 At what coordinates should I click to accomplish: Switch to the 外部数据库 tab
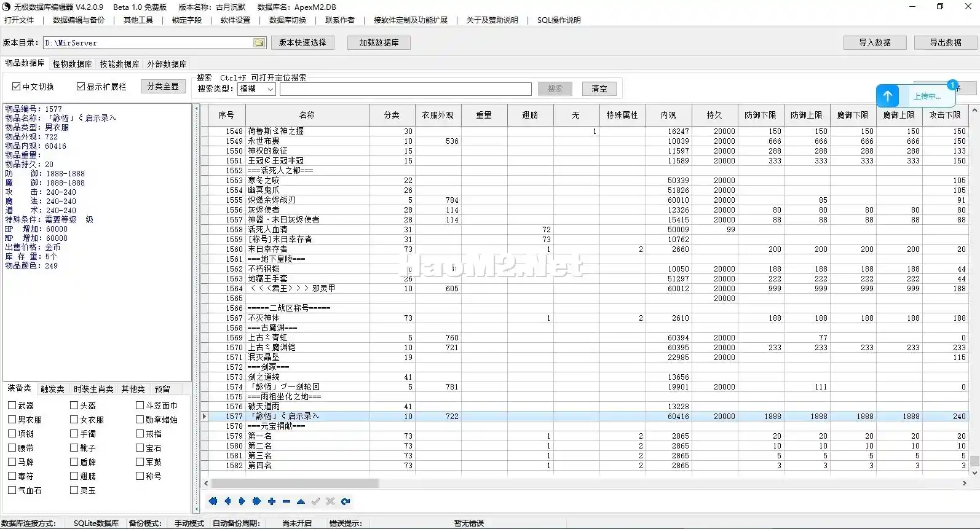tap(167, 64)
